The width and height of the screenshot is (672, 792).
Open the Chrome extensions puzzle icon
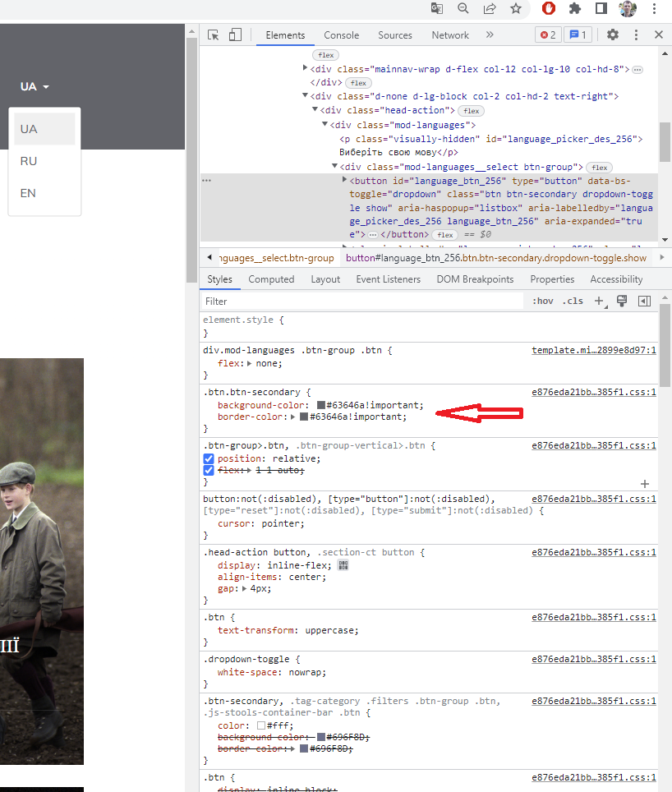click(575, 9)
